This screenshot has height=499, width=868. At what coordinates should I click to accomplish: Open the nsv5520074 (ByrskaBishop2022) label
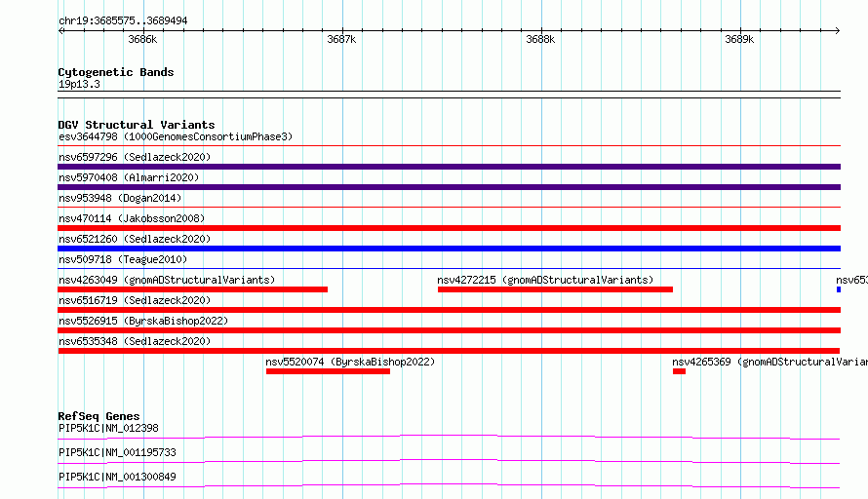[350, 362]
